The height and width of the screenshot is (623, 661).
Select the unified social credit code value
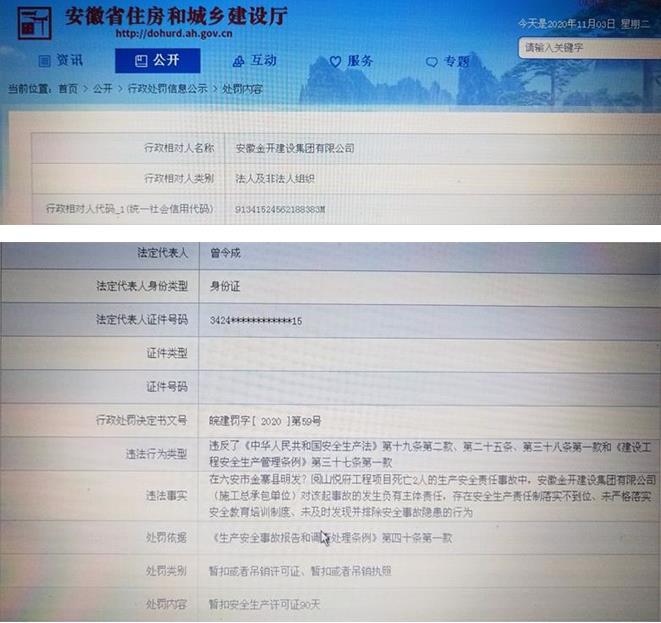tap(280, 209)
